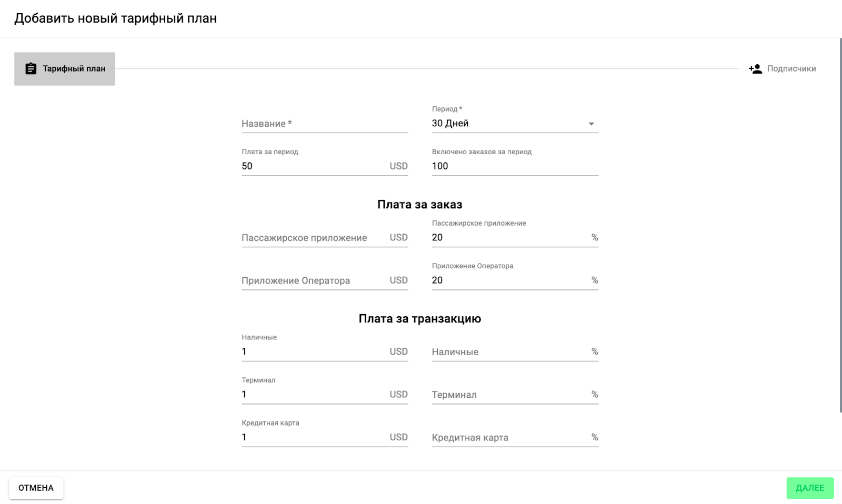The image size is (842, 504).
Task: Click the clipboard icon on Тарифный план tab
Action: pos(31,68)
